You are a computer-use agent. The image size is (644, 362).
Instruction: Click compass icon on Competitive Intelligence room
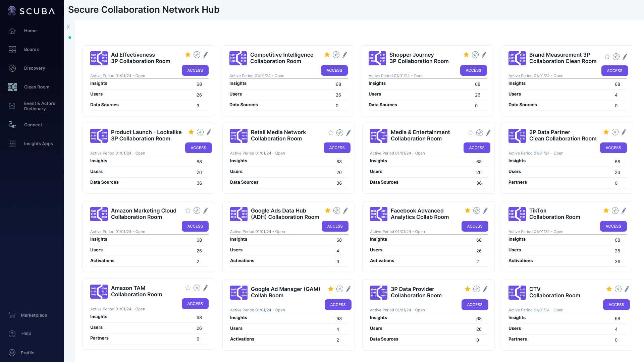click(336, 55)
